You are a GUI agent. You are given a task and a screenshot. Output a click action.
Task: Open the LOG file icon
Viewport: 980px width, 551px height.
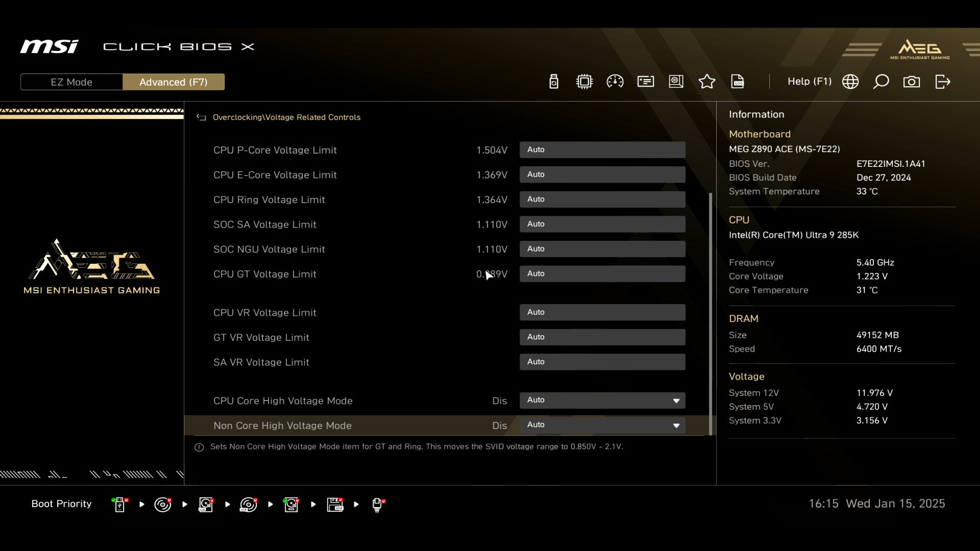[x=738, y=82]
